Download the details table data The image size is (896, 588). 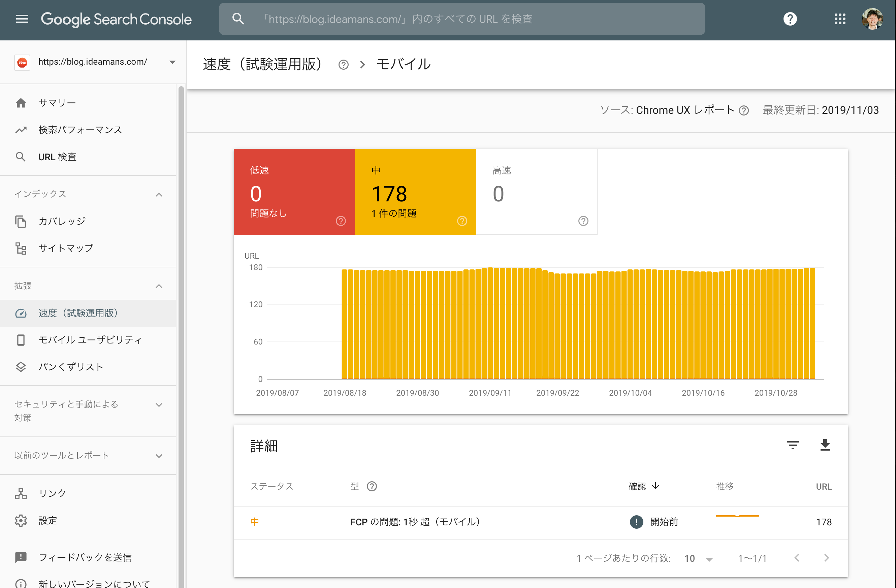(825, 445)
